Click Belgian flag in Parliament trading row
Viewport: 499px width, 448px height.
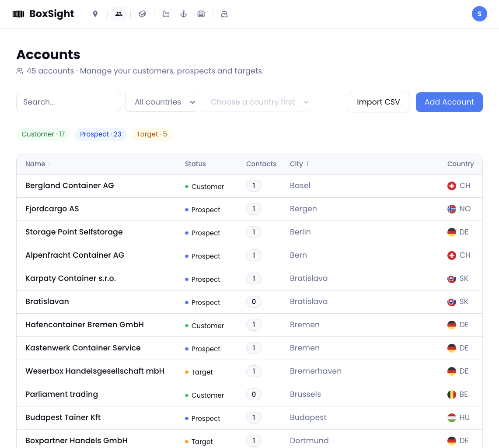[452, 395]
